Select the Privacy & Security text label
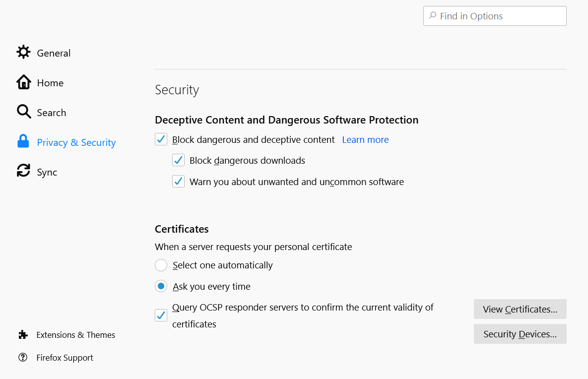 (76, 142)
